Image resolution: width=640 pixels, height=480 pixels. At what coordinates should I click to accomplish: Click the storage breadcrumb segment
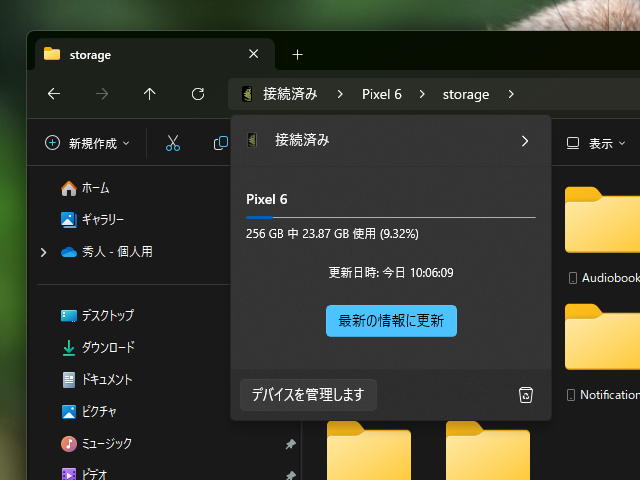click(x=466, y=94)
